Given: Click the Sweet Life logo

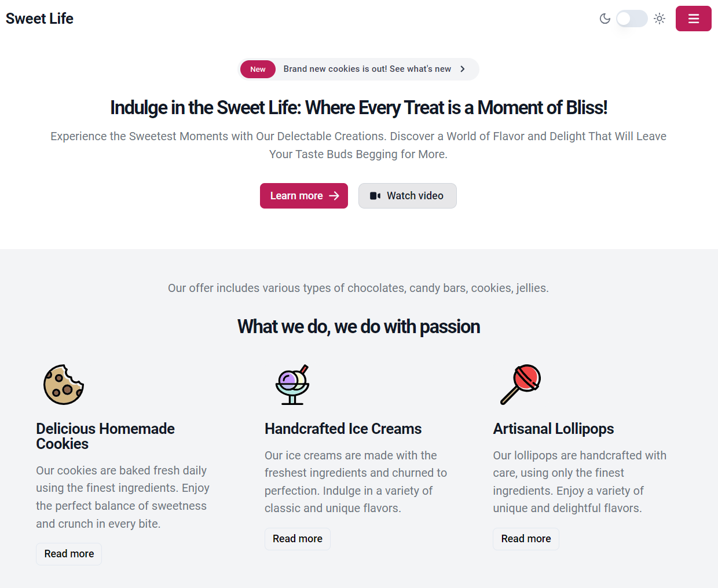Looking at the screenshot, I should (x=39, y=19).
